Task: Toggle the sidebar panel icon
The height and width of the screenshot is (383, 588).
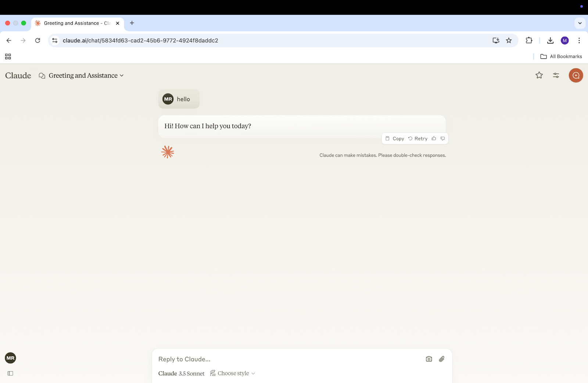Action: coord(10,373)
